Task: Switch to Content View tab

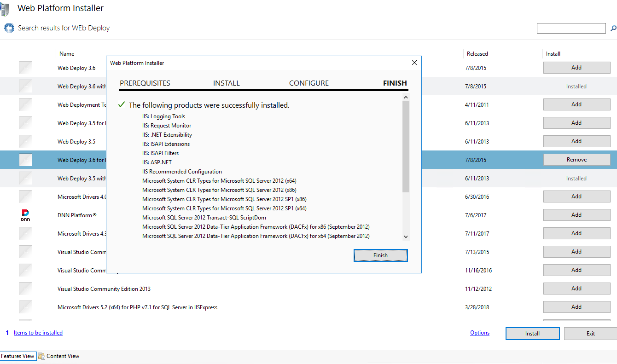Action: [59, 356]
